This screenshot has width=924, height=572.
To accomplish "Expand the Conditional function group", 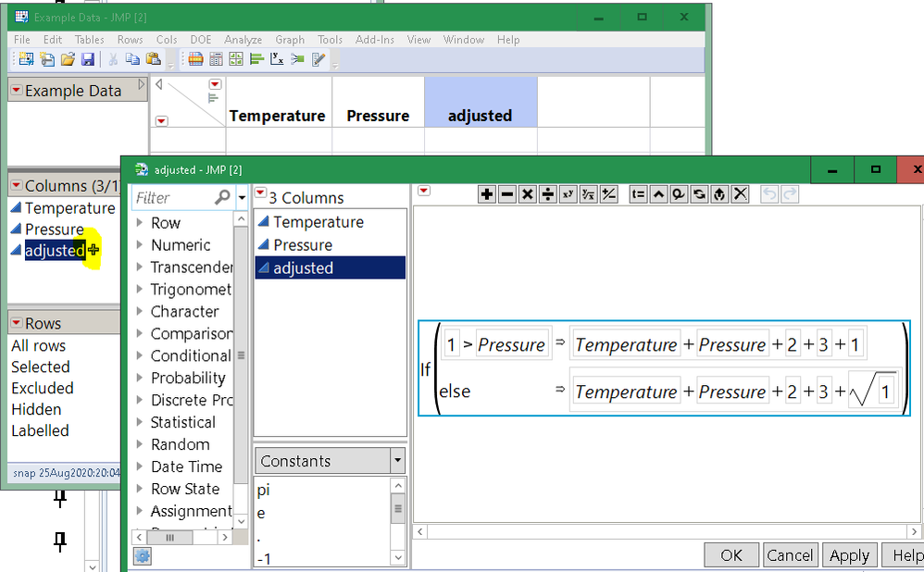I will [x=140, y=355].
